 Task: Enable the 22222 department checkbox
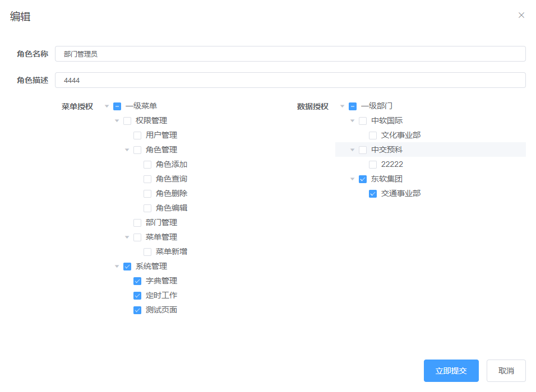tap(372, 164)
